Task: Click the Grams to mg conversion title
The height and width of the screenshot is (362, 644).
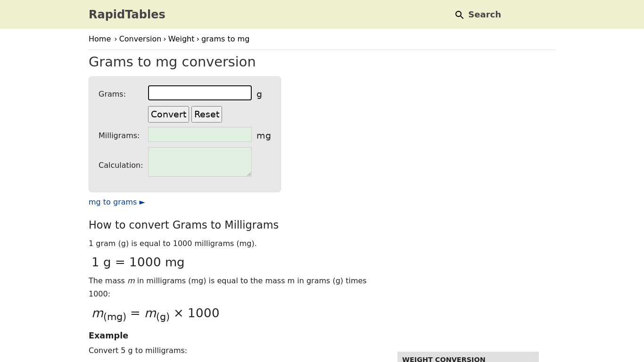Action: point(172,62)
